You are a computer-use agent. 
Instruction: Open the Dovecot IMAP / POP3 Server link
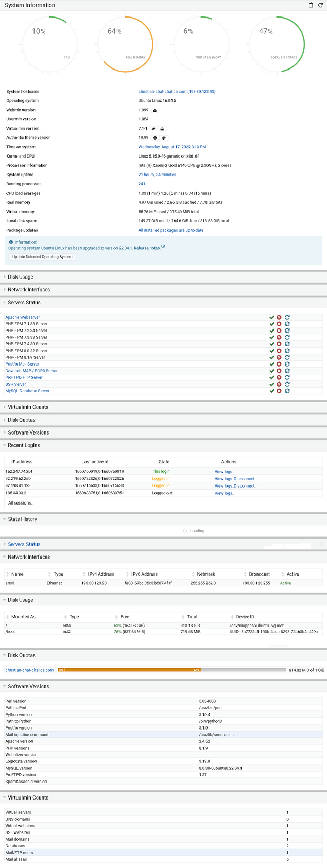(x=31, y=371)
